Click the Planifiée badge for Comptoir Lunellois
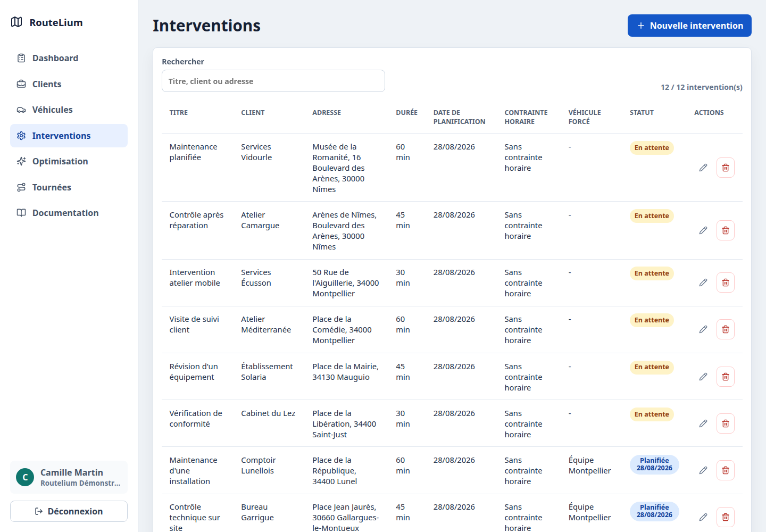The image size is (766, 532). tap(654, 464)
